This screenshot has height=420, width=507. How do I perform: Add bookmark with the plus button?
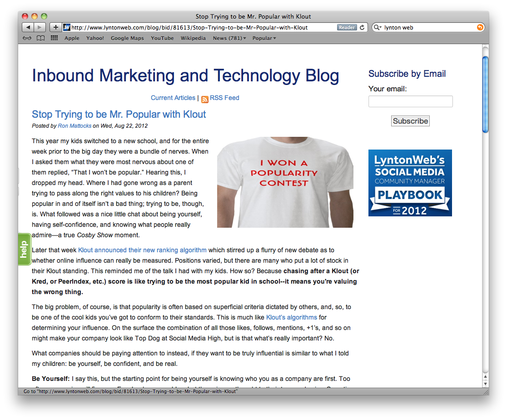pyautogui.click(x=55, y=28)
